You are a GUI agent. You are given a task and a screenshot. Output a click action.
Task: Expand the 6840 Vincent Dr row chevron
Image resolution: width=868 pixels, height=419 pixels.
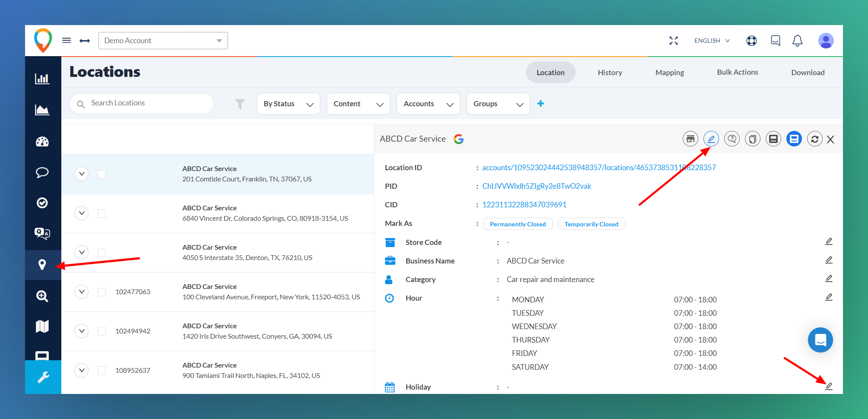[x=82, y=213]
